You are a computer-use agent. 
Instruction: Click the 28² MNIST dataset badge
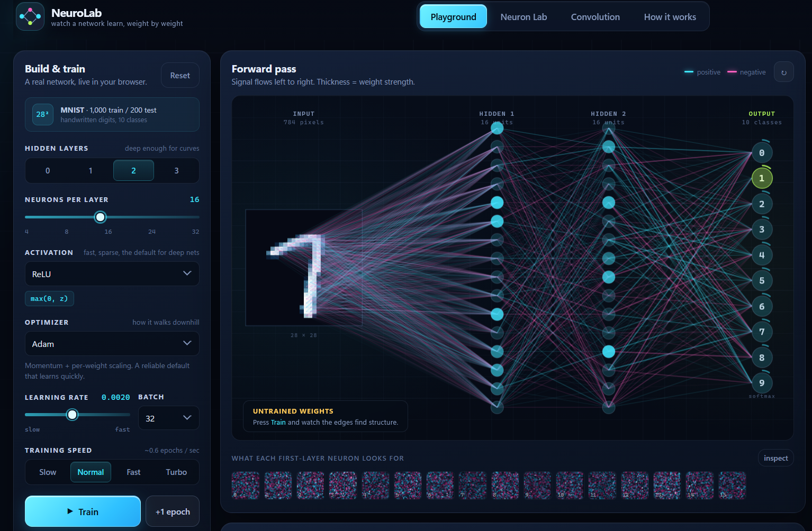(x=43, y=114)
